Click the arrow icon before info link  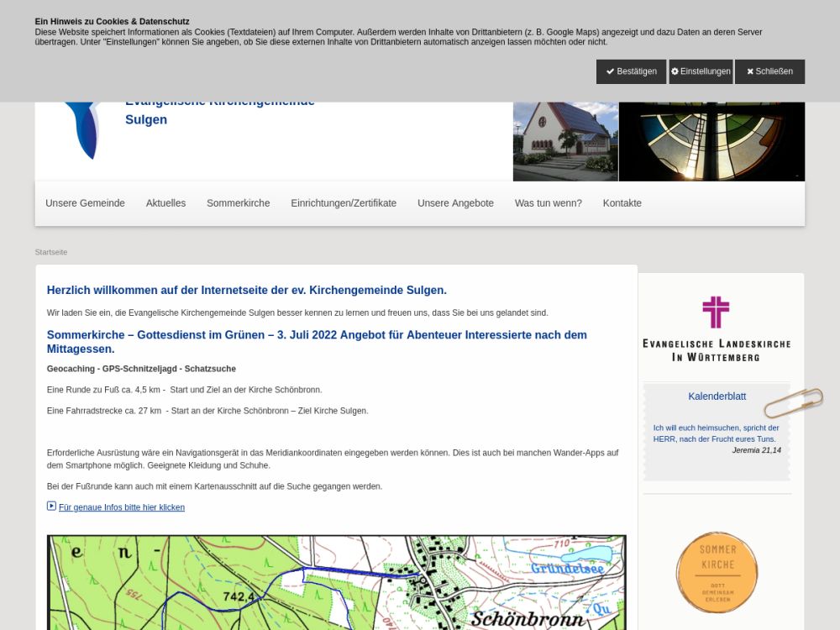point(51,507)
